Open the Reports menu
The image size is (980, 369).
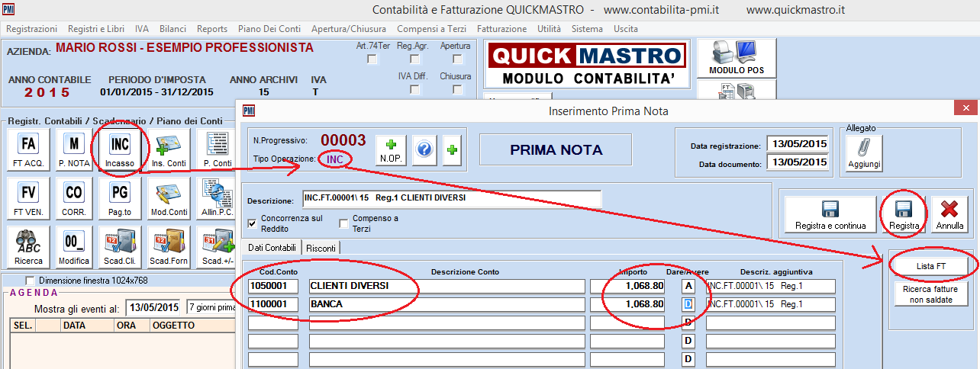(212, 28)
